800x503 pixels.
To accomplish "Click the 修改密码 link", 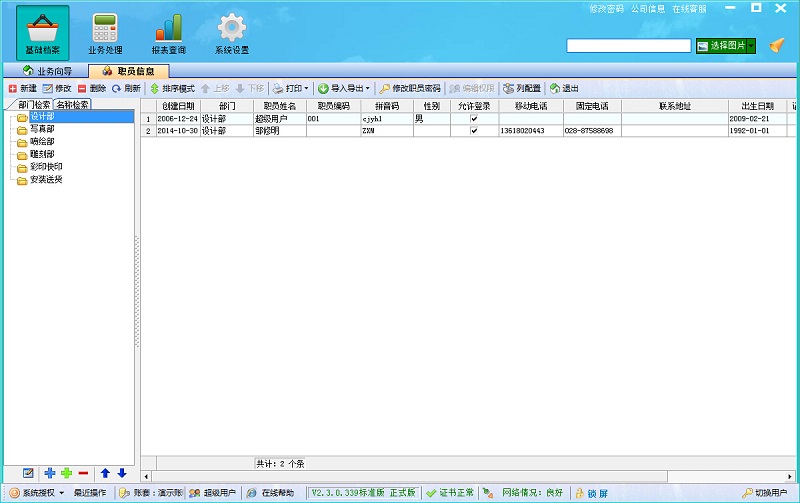I will point(606,8).
